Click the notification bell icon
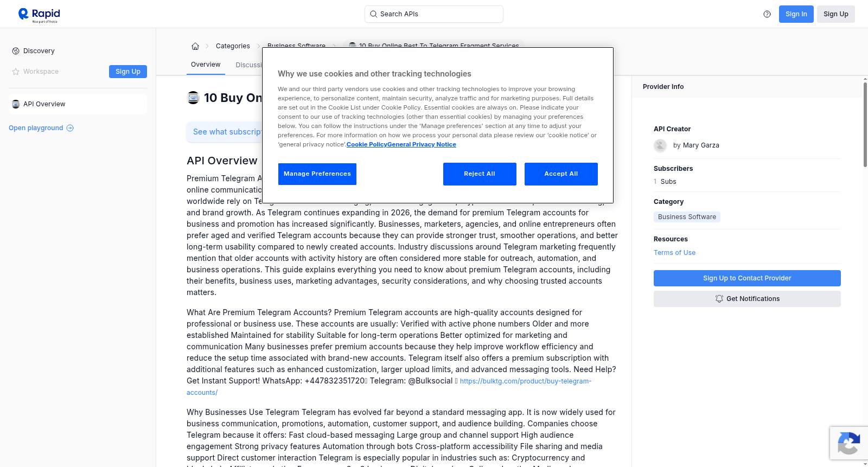The width and height of the screenshot is (868, 467). pyautogui.click(x=719, y=299)
